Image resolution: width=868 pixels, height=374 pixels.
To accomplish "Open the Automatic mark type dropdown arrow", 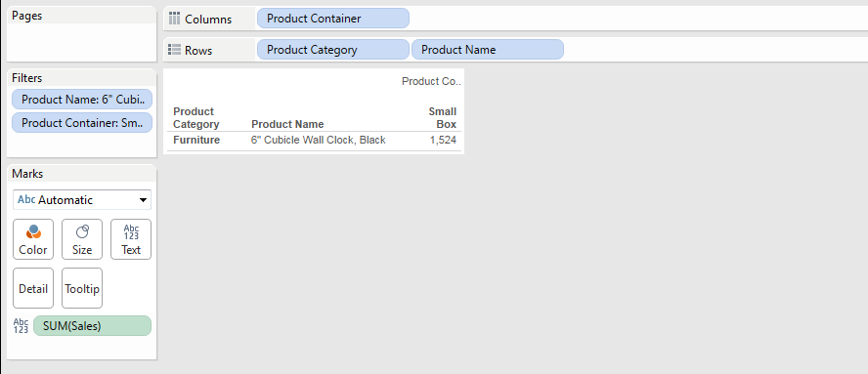I will (143, 200).
